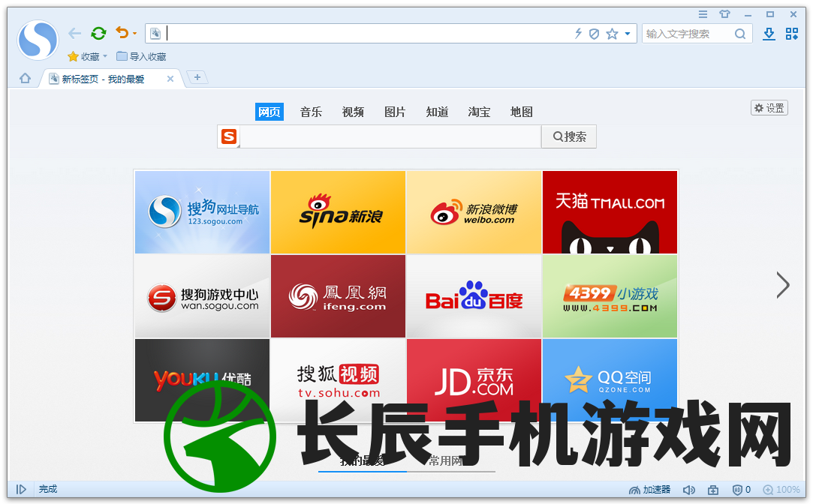Open the Sina 新浪 tile
Screen dimensions: 813x504
tap(338, 211)
